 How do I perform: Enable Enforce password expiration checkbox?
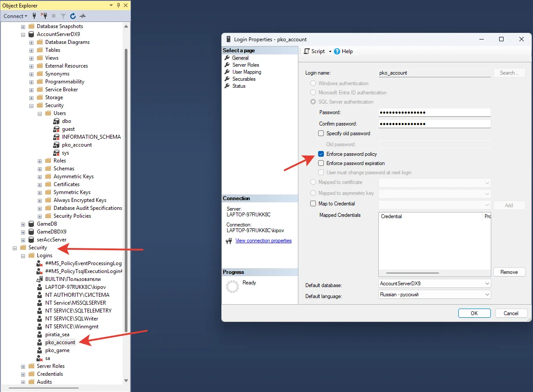pos(321,163)
